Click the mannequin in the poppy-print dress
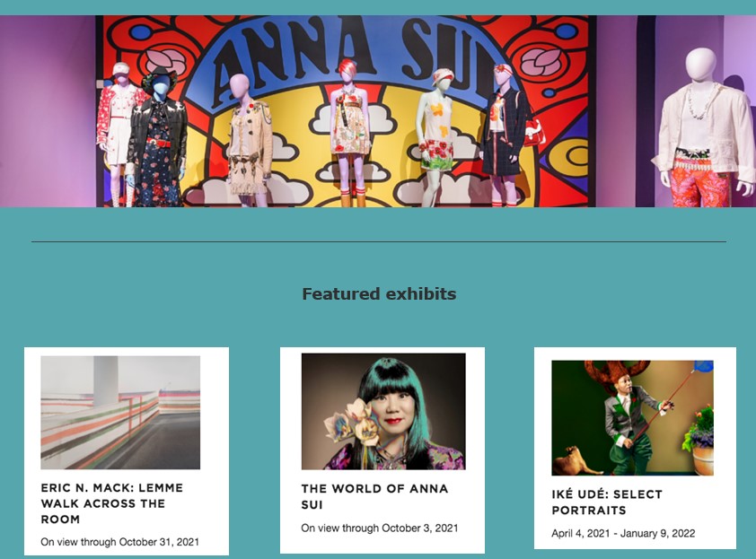Image resolution: width=756 pixels, height=559 pixels. [x=438, y=137]
